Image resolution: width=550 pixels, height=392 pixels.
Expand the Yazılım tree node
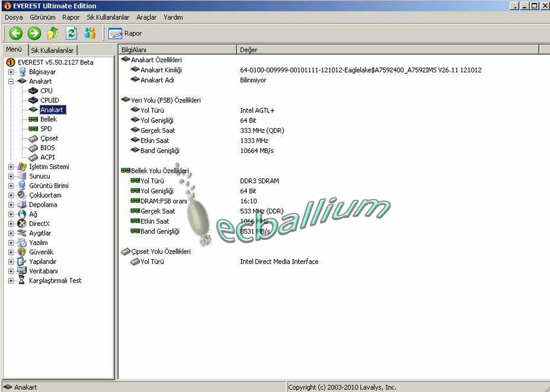tap(11, 242)
